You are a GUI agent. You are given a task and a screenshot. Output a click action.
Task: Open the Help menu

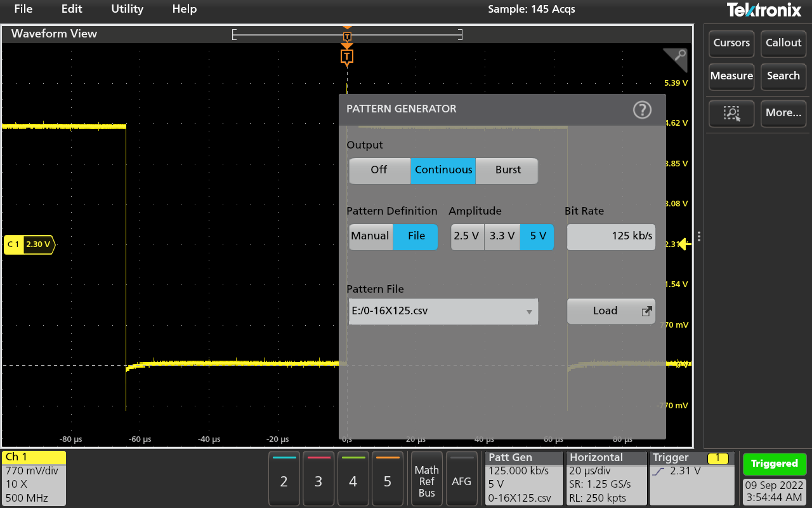pos(184,9)
